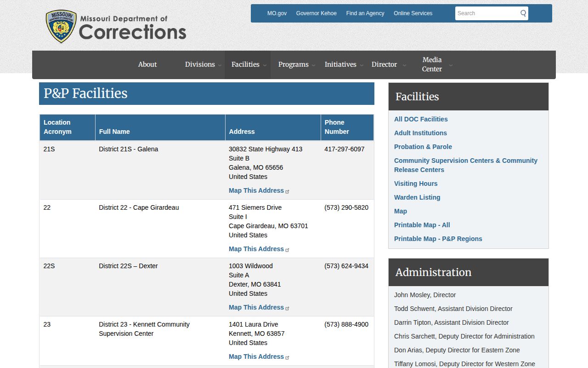
Task: Open the Media Center menu item
Action: [x=432, y=64]
